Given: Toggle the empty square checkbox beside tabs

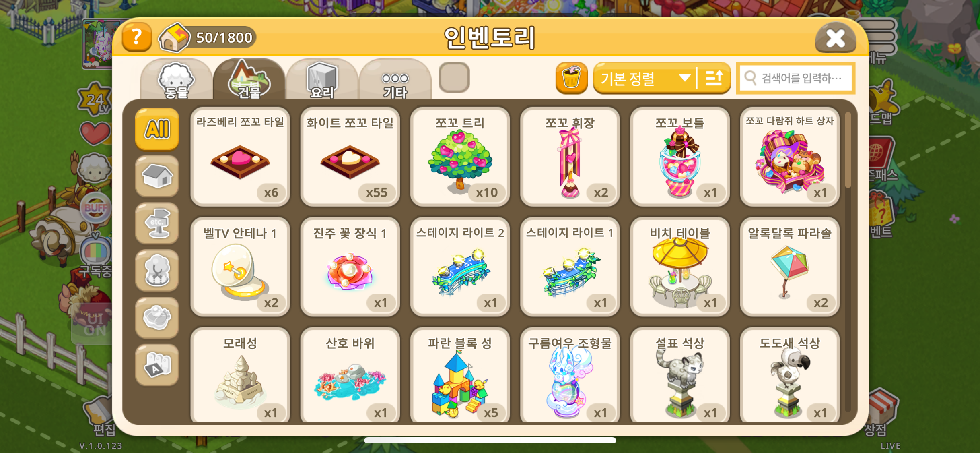Looking at the screenshot, I should coord(454,77).
